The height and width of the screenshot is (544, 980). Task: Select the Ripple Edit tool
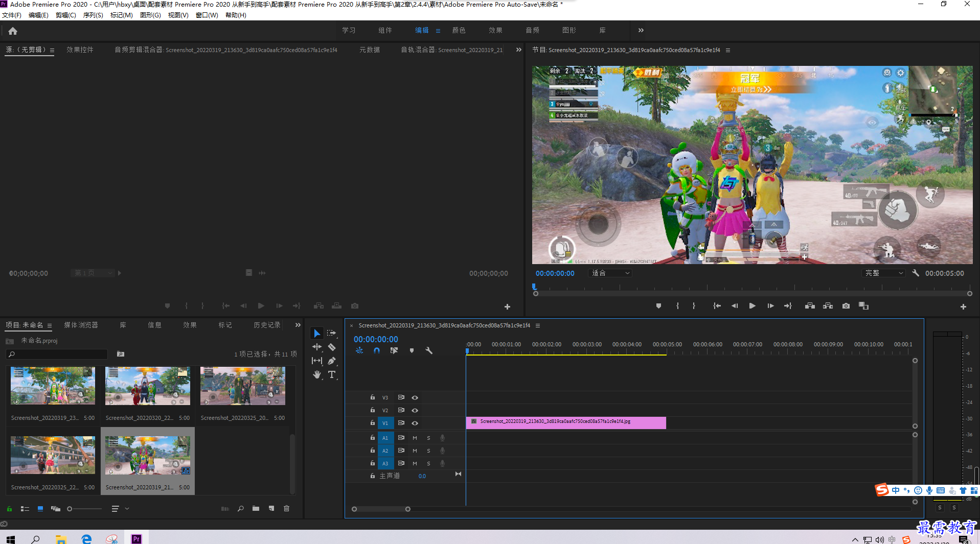point(317,347)
